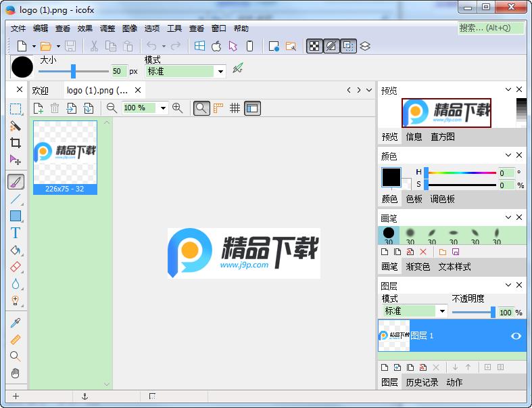Click the black foreground color swatch
This screenshot has width=532, height=408.
click(x=391, y=177)
